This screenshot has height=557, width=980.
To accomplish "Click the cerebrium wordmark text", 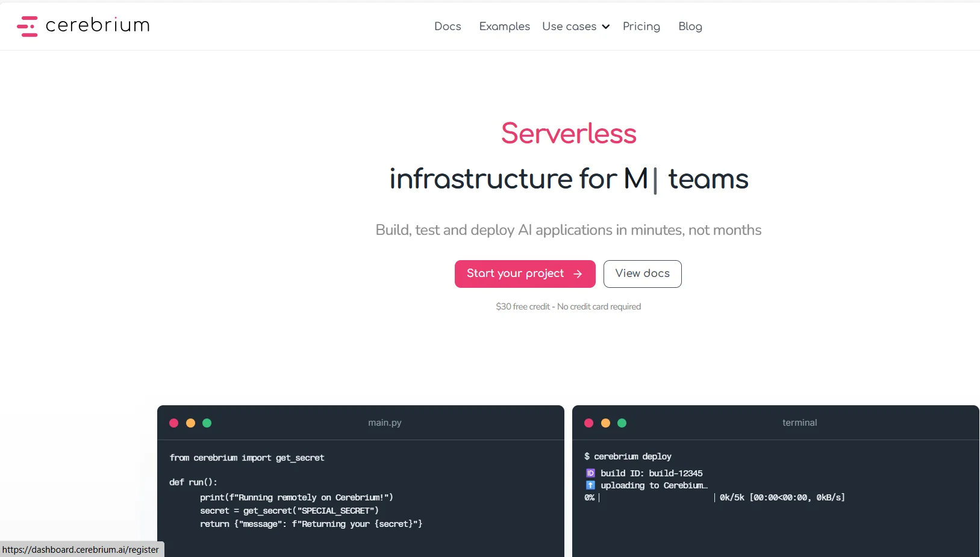I will click(98, 25).
